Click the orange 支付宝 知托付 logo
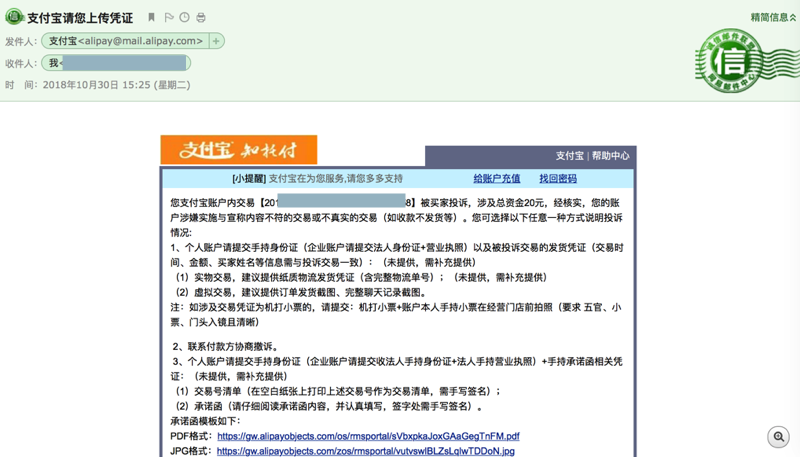Viewport: 800px width, 457px height. tap(239, 150)
